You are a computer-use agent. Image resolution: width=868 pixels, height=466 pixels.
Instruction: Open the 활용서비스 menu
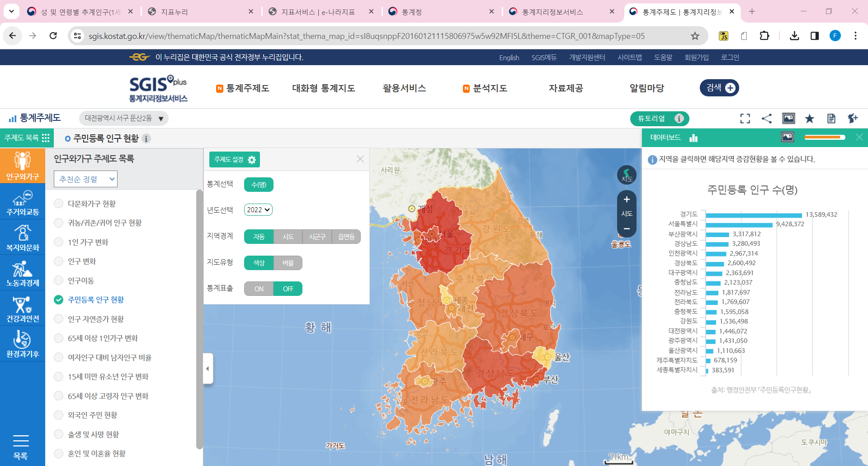(x=404, y=88)
